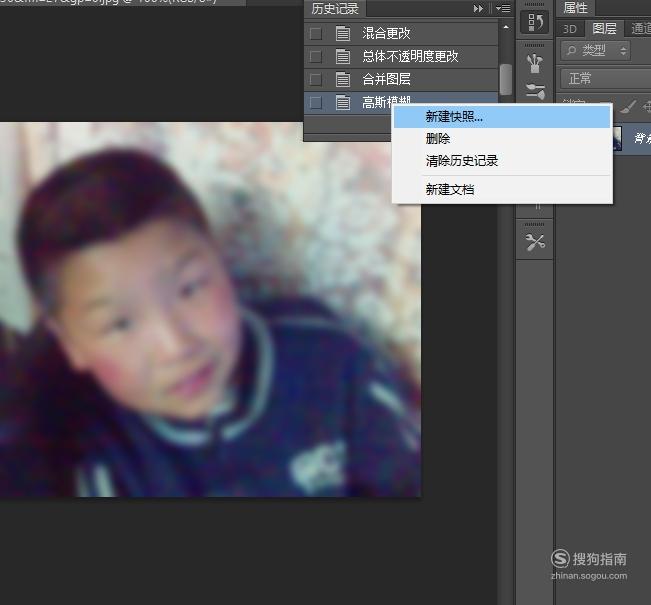Viewport: 651px width, 605px height.
Task: Open the tool presets dock icon
Action: pos(535,242)
